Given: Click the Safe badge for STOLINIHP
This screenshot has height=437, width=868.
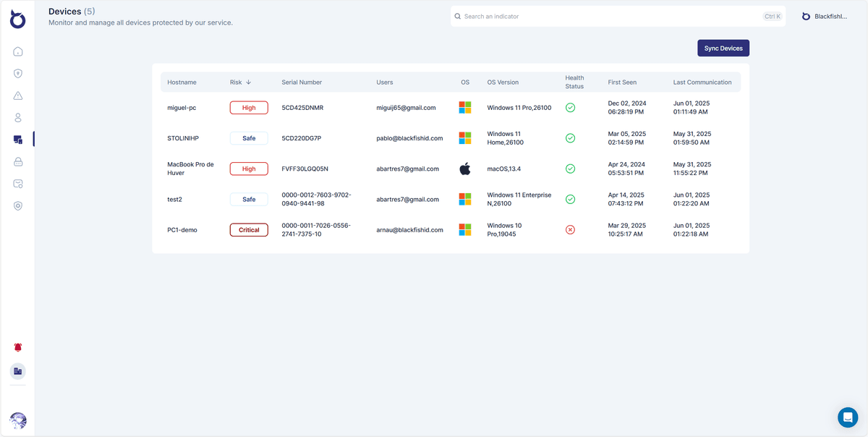Looking at the screenshot, I should coord(249,138).
